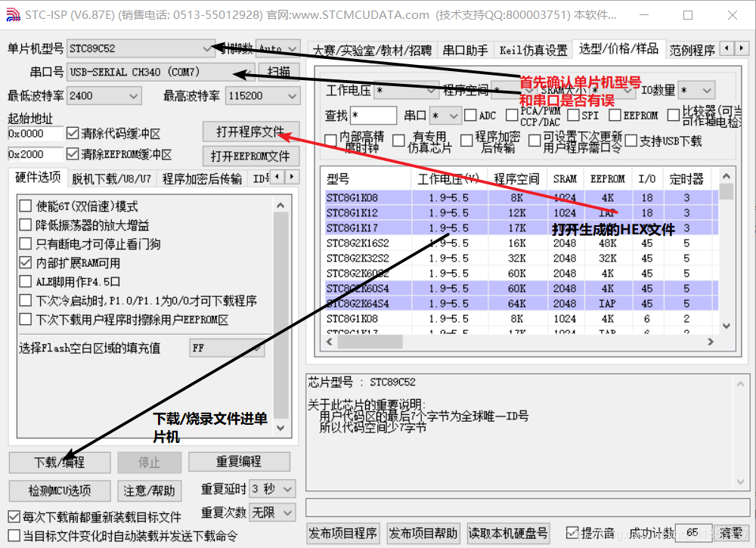Toggle 支持USB下载 checkbox
Image resolution: width=756 pixels, height=548 pixels.
coord(631,141)
